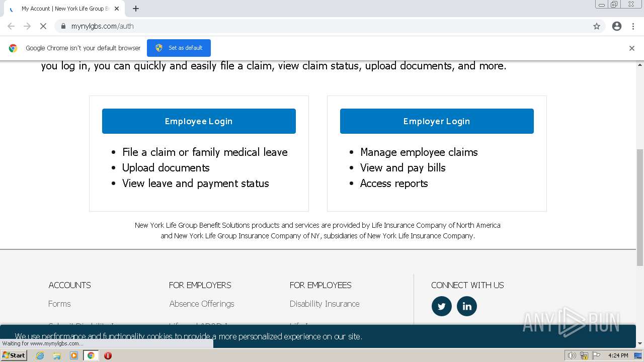The width and height of the screenshot is (644, 362).
Task: Open File Explorer from taskbar
Action: (x=57, y=355)
